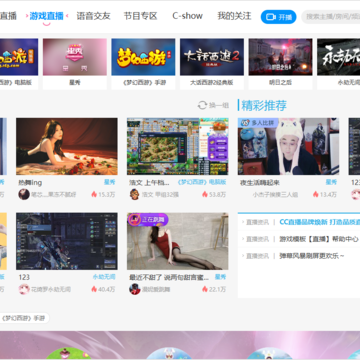Click the flame icon beside 40.4万
The height and width of the screenshot is (360, 360).
94,289
